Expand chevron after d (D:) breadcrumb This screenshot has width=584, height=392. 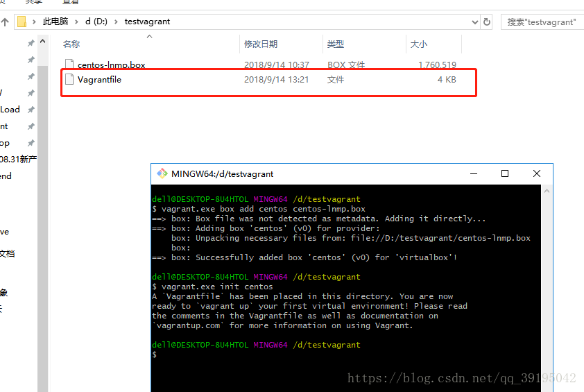[x=116, y=22]
